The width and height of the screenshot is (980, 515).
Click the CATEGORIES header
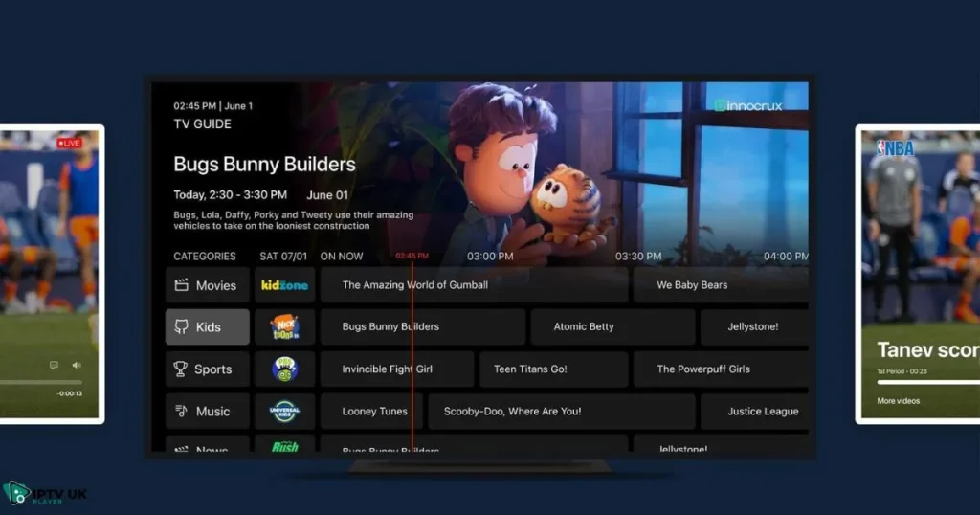click(205, 257)
